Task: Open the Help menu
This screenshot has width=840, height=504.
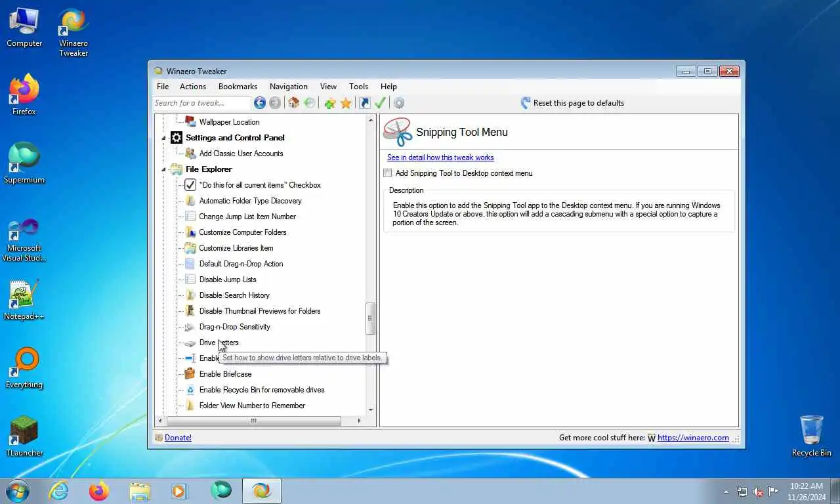Action: pos(388,87)
